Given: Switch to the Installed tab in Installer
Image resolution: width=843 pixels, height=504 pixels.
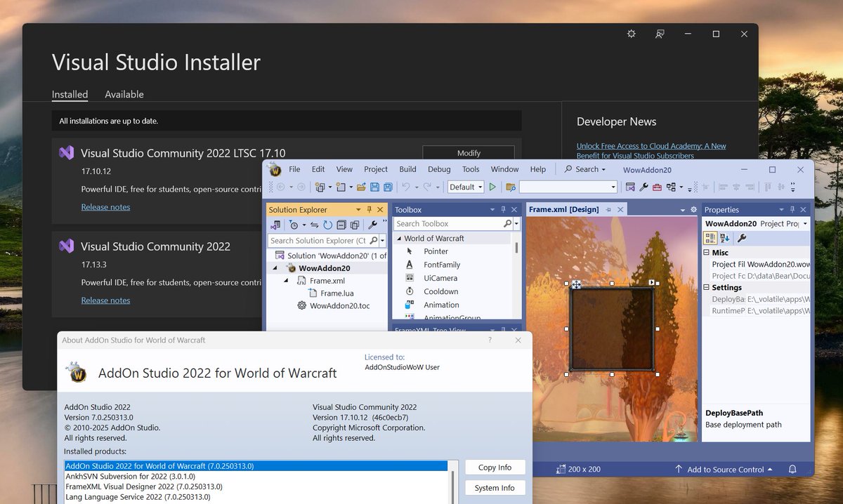Looking at the screenshot, I should 70,94.
